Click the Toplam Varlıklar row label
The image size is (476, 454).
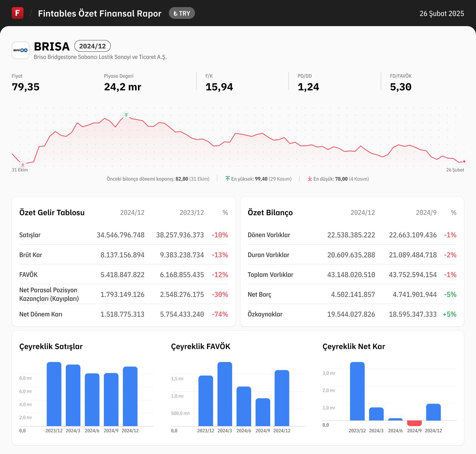coord(270,275)
